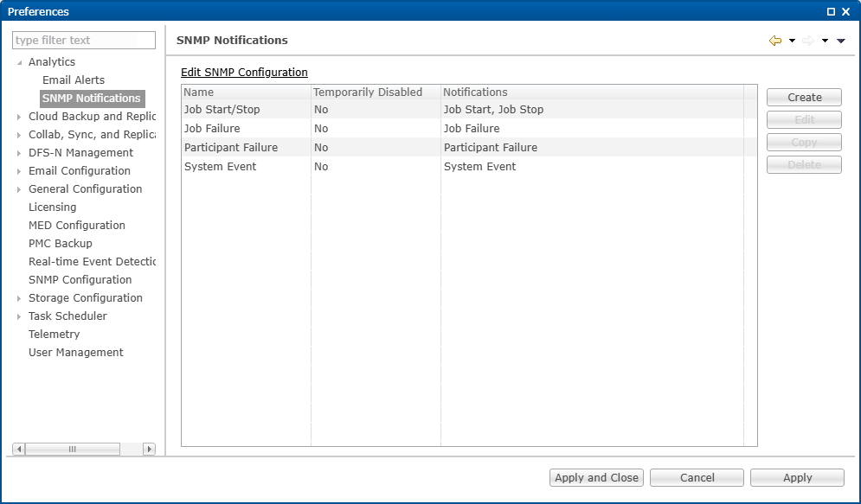Image resolution: width=861 pixels, height=504 pixels.
Task: Expand the DFS-N Management node
Action: coord(19,153)
